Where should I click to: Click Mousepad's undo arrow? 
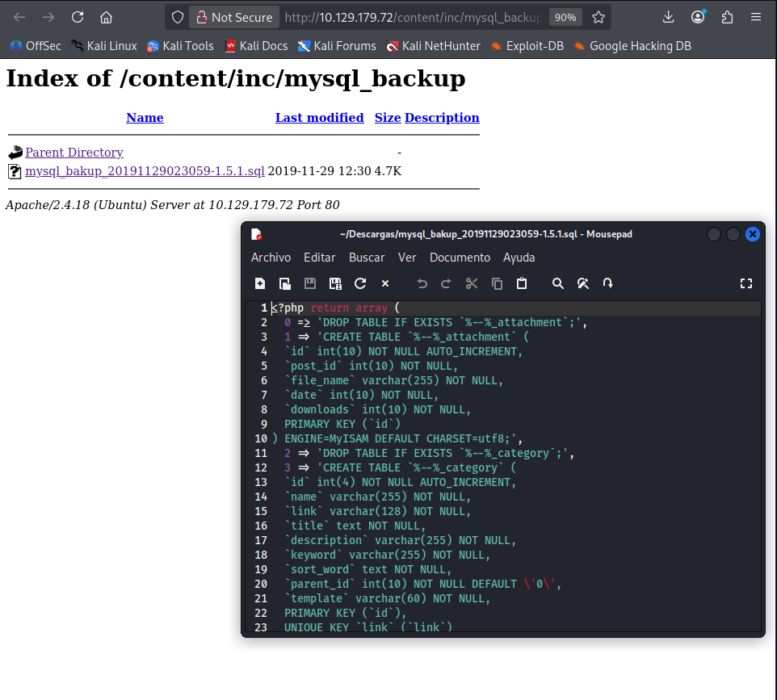click(422, 283)
